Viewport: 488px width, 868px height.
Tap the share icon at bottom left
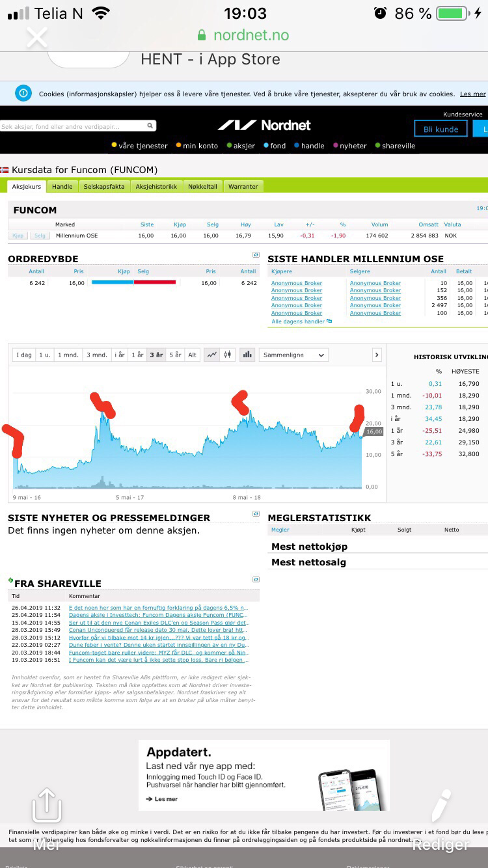coord(47,806)
